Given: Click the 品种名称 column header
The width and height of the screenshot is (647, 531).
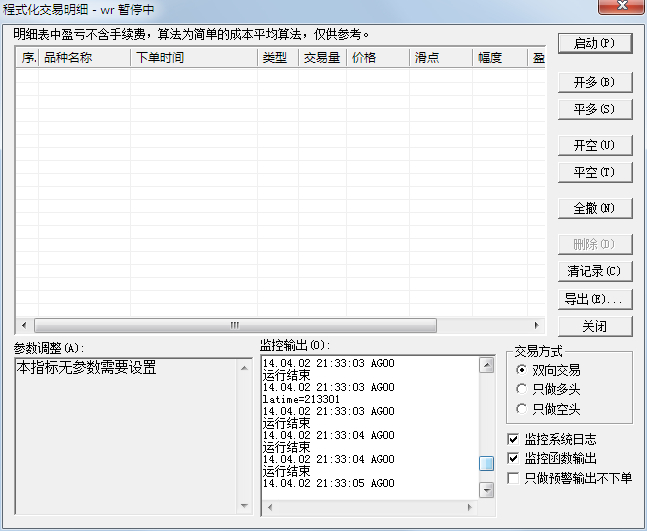Looking at the screenshot, I should (x=85, y=57).
